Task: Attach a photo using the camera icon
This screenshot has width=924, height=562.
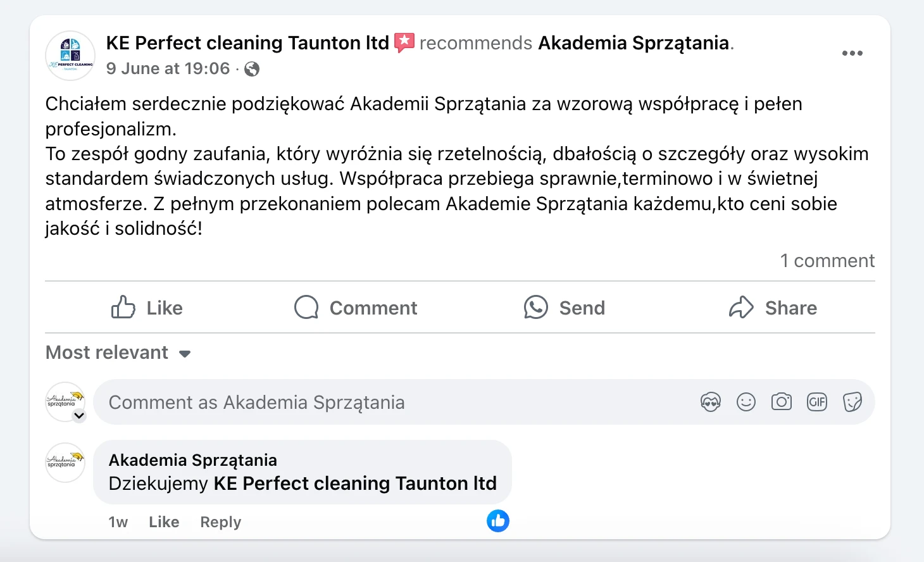Action: click(x=782, y=402)
